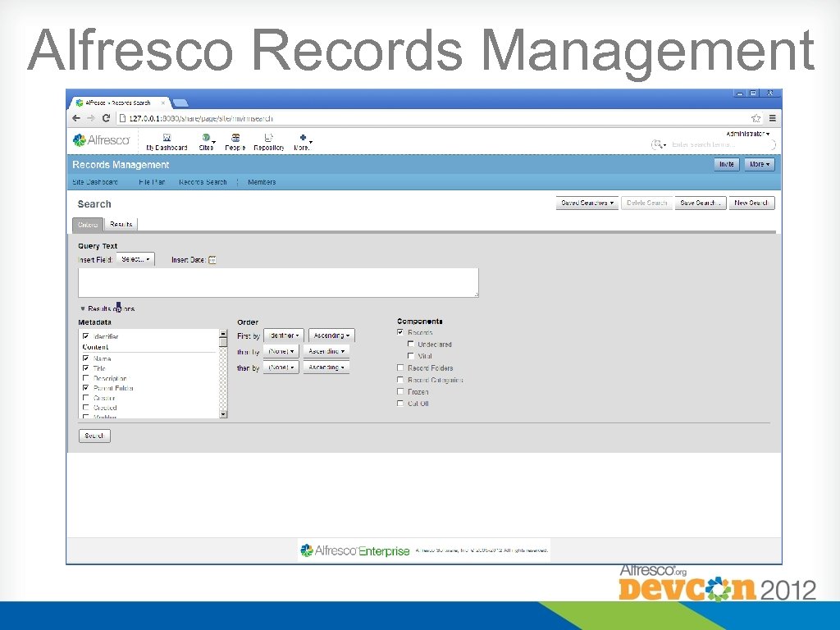Enable the Creator metadata checkbox

pyautogui.click(x=85, y=398)
